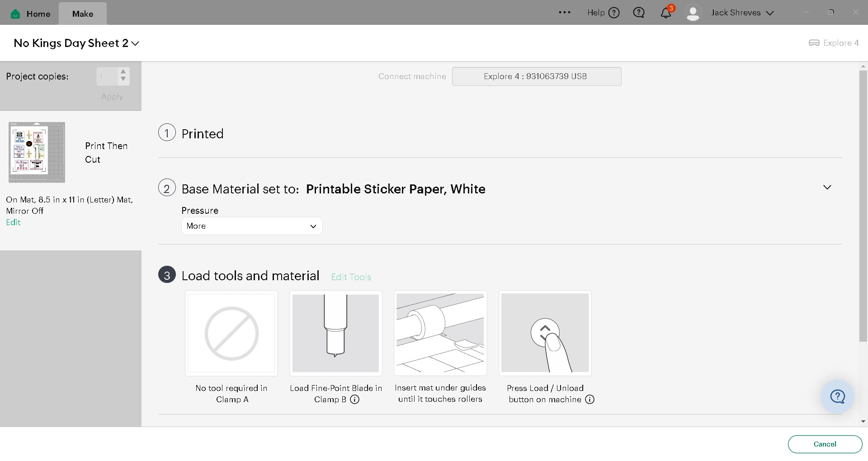The width and height of the screenshot is (868, 461).
Task: Click info icon next to Clamp B
Action: click(x=355, y=400)
